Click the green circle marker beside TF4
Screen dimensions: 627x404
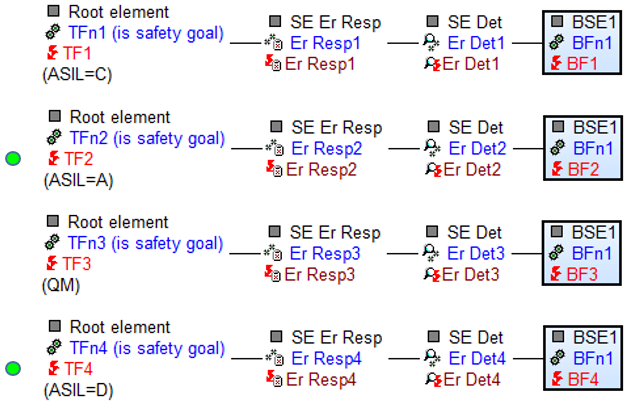click(13, 368)
